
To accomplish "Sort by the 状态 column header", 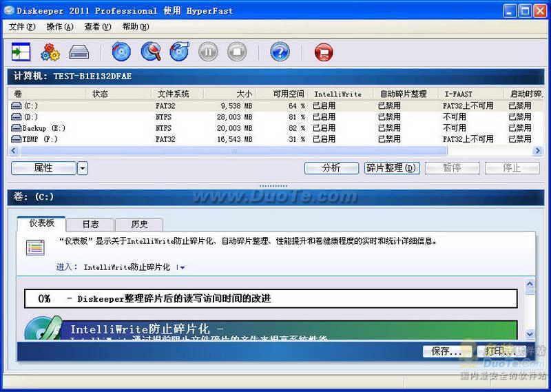I will point(118,94).
